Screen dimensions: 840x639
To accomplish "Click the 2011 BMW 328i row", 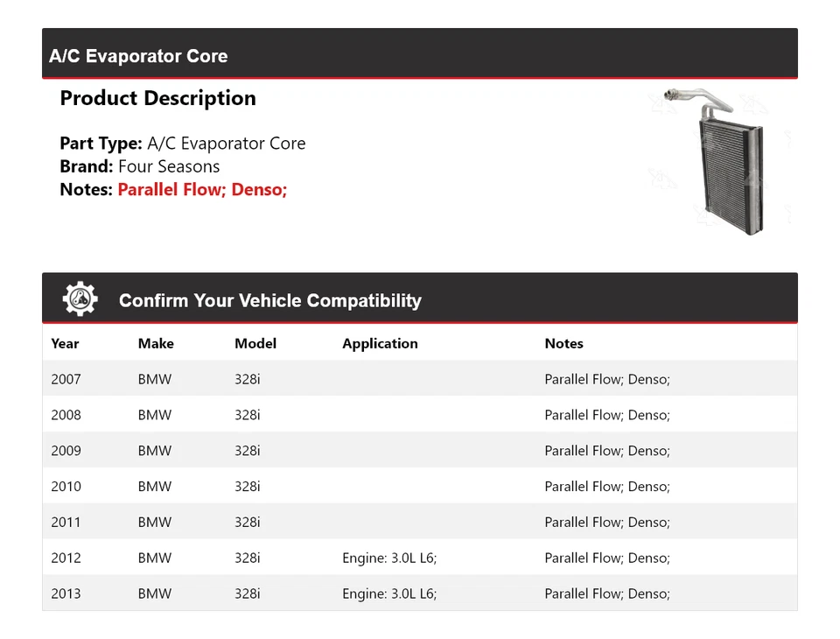I will click(x=419, y=523).
